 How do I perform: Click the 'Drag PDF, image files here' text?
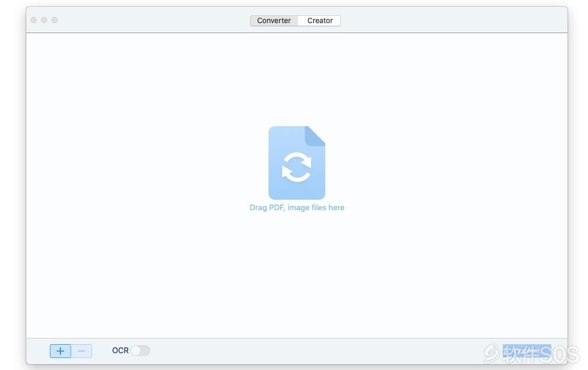(296, 208)
